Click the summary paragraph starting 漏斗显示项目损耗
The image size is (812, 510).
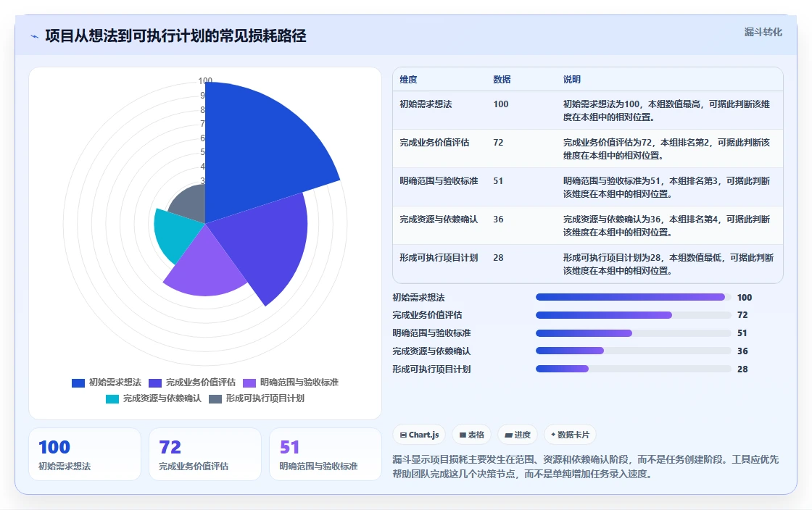tap(585, 467)
